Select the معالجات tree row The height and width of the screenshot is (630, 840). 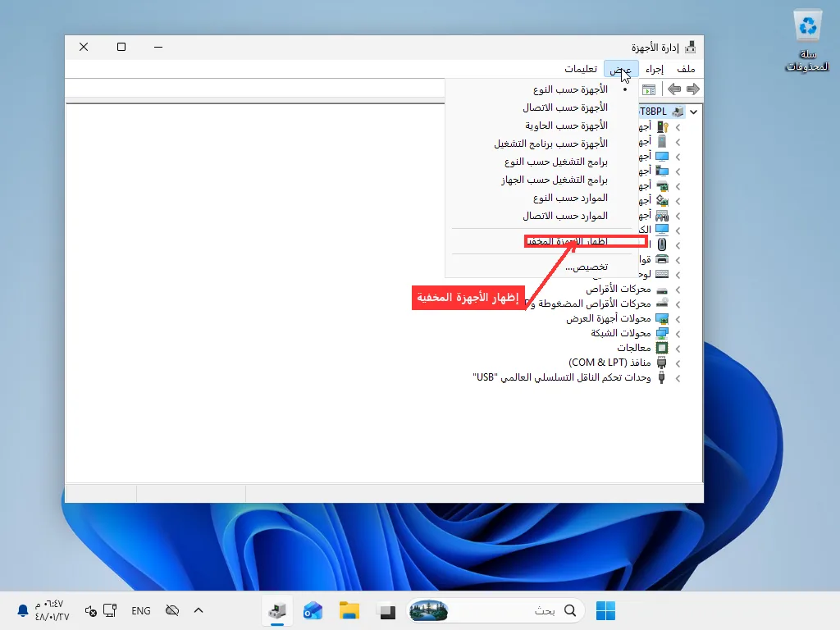[x=642, y=348]
